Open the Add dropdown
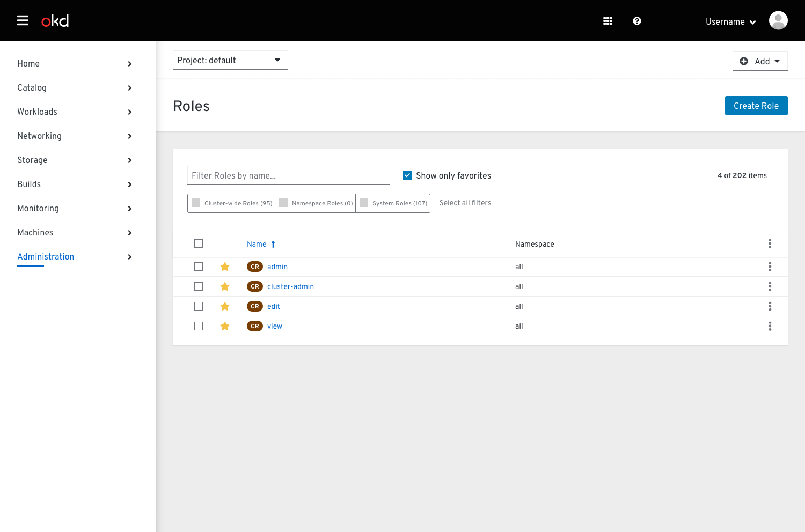This screenshot has height=532, width=805. [x=760, y=61]
